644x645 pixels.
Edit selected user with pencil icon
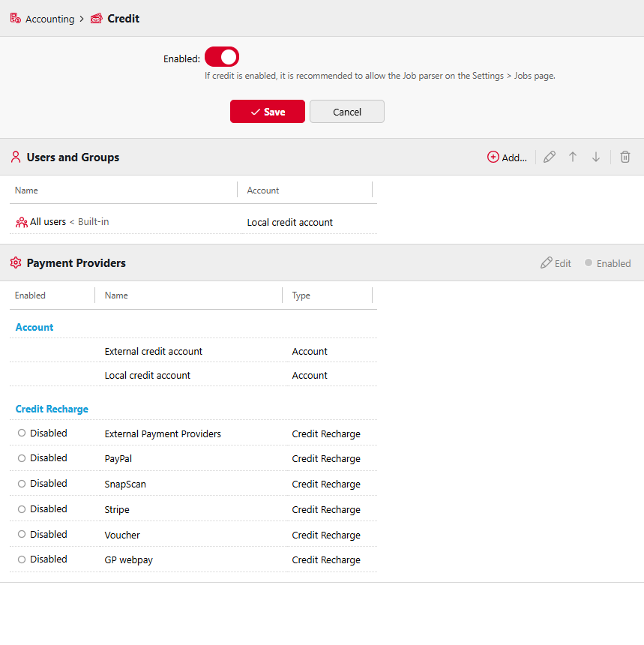[x=550, y=157]
